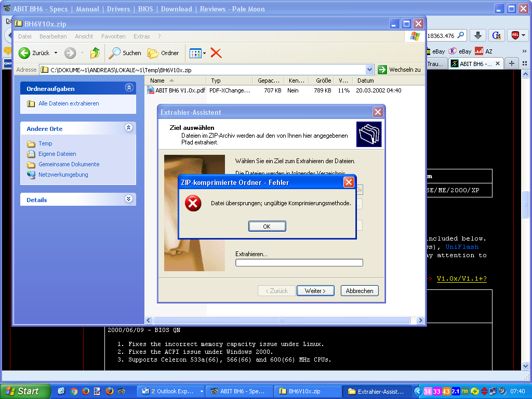Image resolution: width=532 pixels, height=399 pixels.
Task: Close the ABIT BH6 browser tab
Action: tap(498, 63)
